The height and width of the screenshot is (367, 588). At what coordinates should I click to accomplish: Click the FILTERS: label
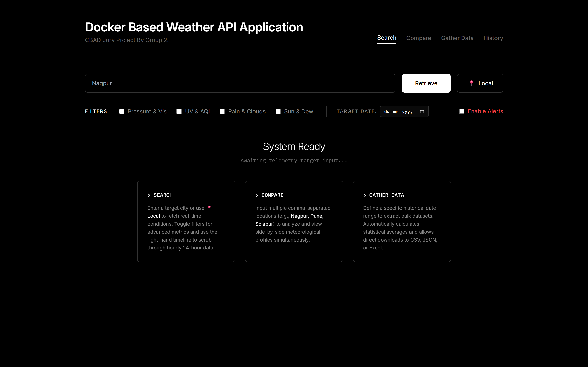pos(97,111)
